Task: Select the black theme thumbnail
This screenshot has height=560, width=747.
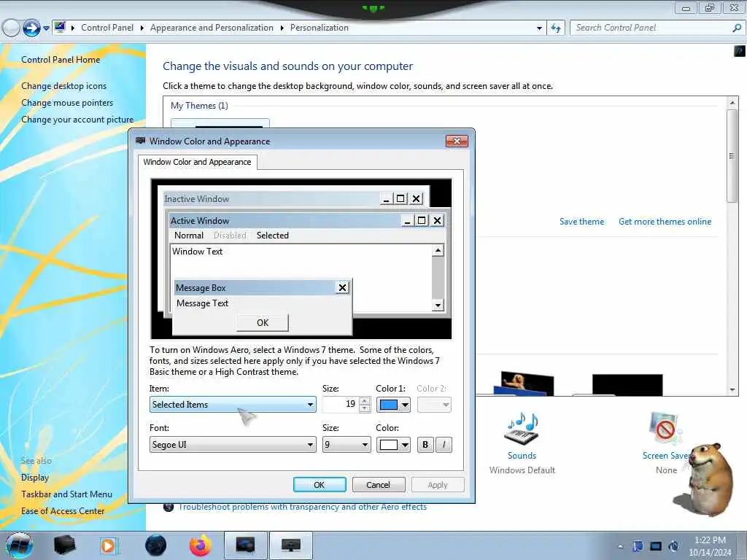Action: pyautogui.click(x=627, y=385)
